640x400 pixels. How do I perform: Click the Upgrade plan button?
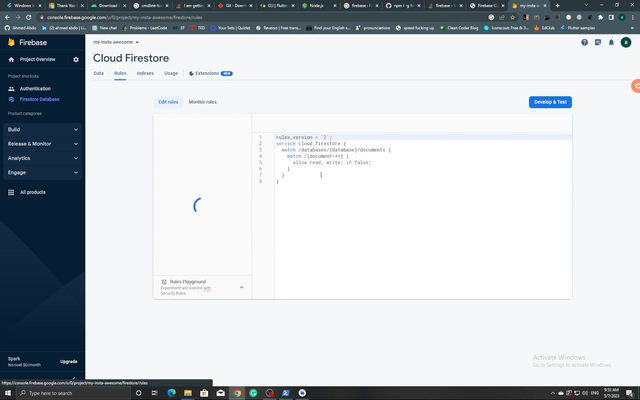click(x=69, y=362)
